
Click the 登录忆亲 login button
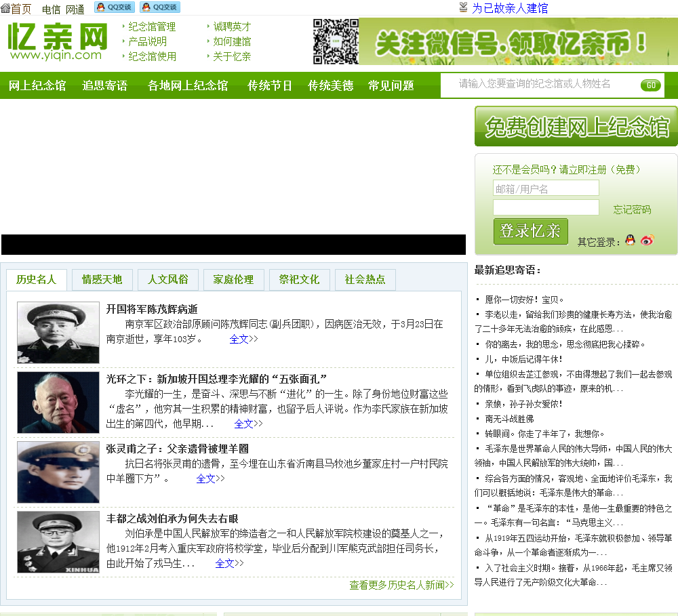(x=531, y=231)
